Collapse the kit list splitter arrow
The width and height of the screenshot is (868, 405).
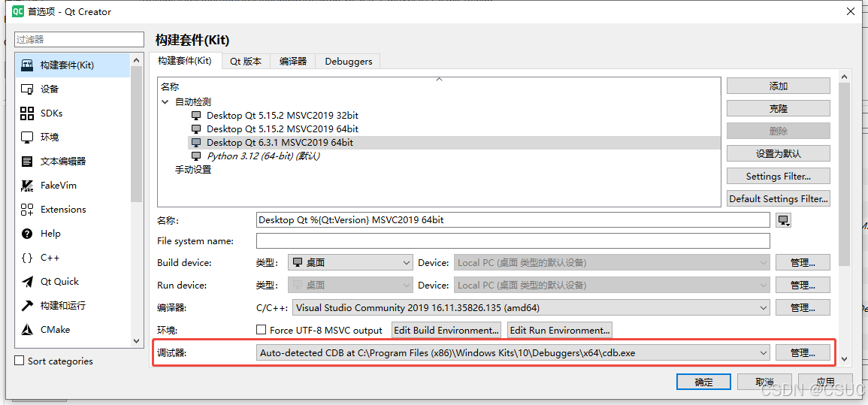pyautogui.click(x=439, y=80)
